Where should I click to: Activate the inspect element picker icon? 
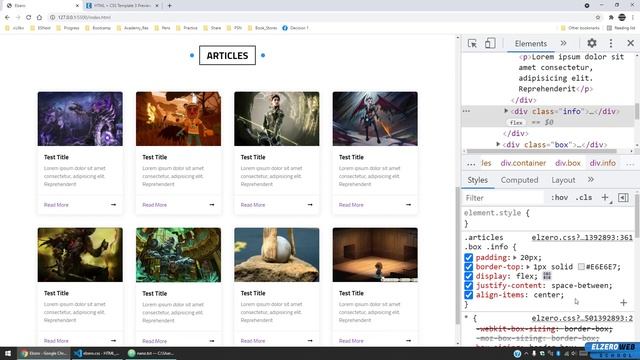coord(472,43)
